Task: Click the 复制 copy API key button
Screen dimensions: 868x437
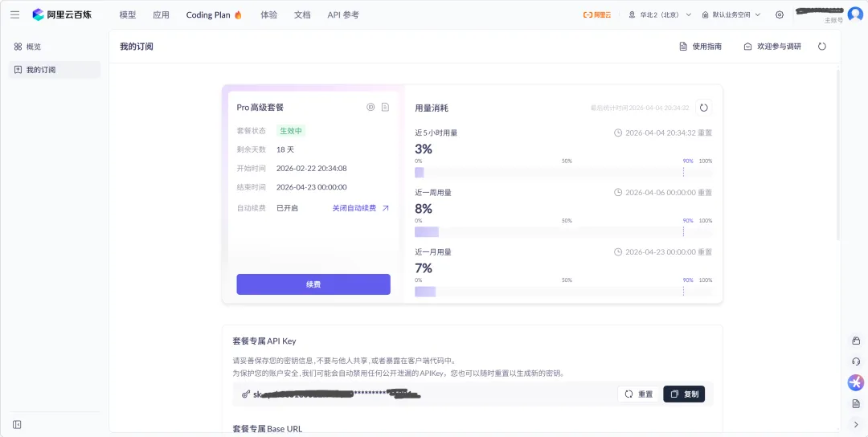Action: click(684, 394)
